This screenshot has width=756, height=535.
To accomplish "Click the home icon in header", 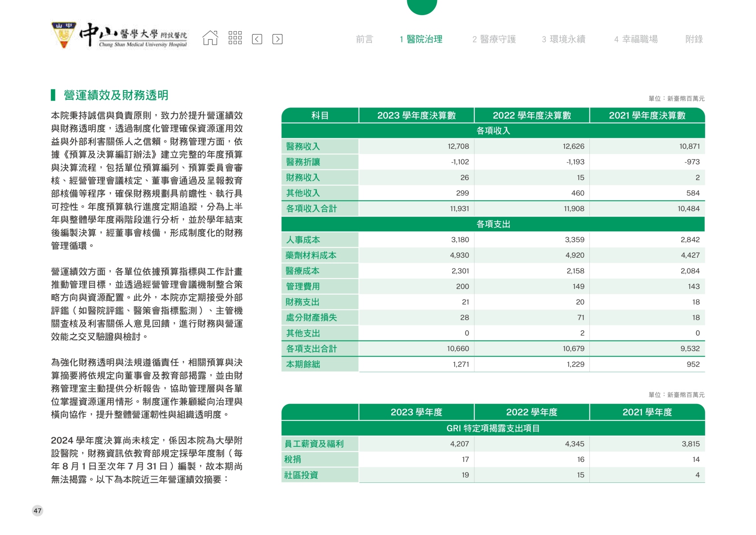I will pyautogui.click(x=210, y=38).
